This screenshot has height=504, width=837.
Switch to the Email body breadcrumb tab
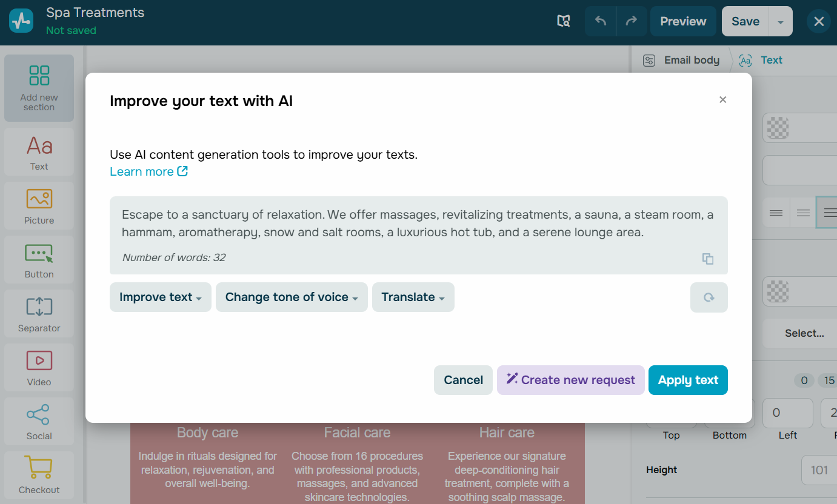click(x=682, y=60)
